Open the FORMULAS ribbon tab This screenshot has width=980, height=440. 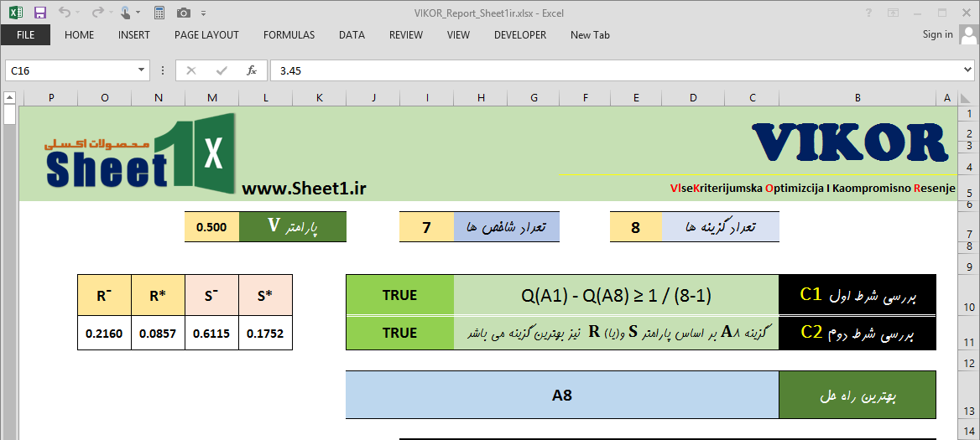click(289, 35)
